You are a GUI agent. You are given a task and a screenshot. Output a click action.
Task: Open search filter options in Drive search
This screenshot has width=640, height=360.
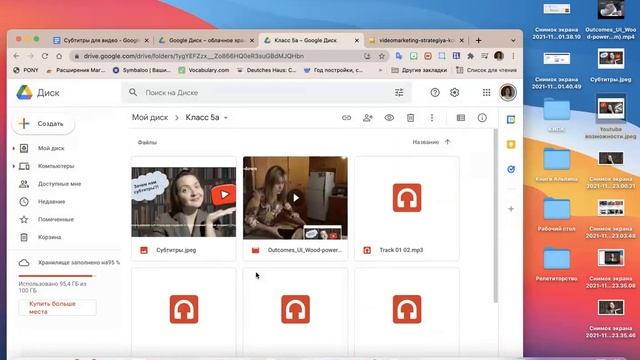point(399,93)
